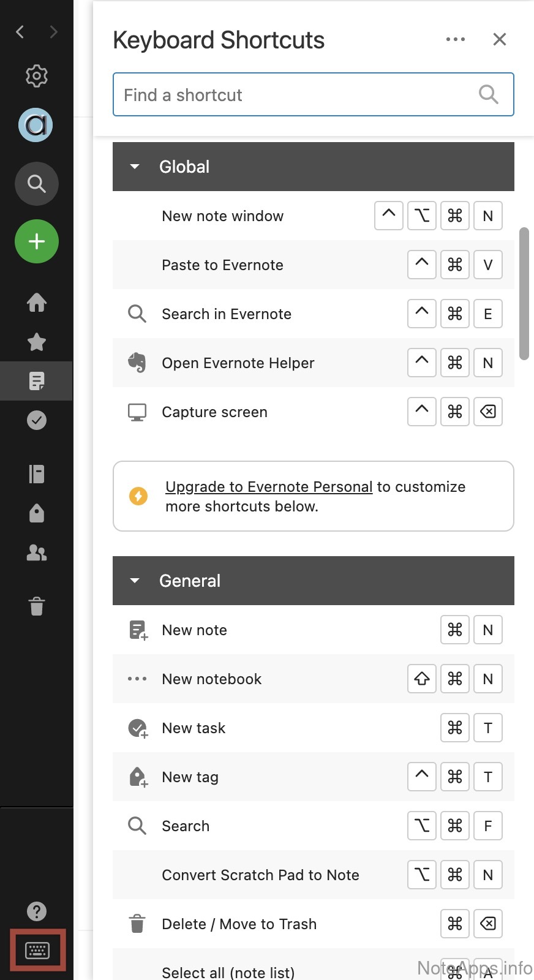Click the green new note plus button
The width and height of the screenshot is (534, 980).
[37, 241]
